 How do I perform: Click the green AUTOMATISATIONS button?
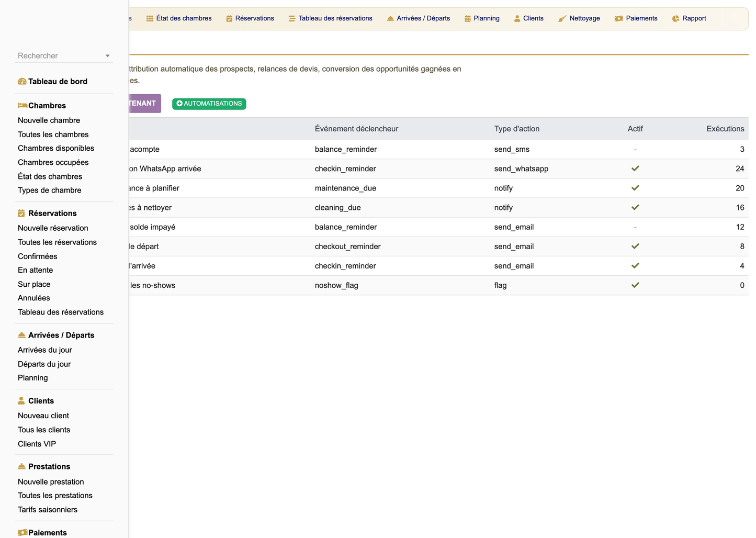pyautogui.click(x=209, y=104)
